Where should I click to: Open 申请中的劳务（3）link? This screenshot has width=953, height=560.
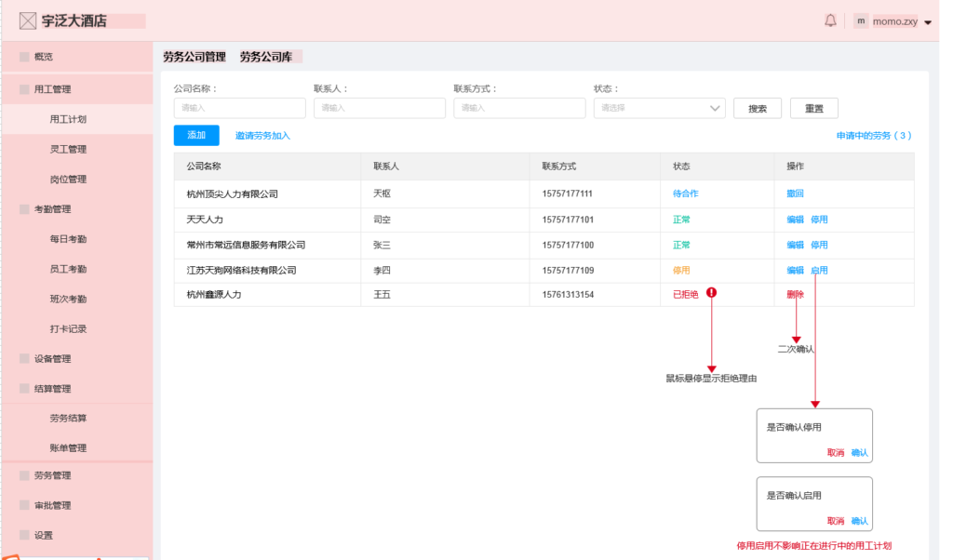click(x=874, y=136)
